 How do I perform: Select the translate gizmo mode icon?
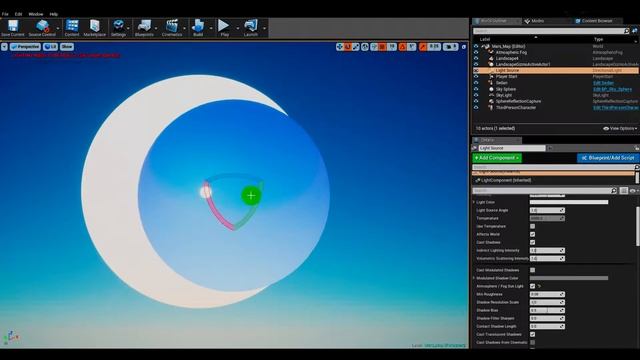(x=339, y=47)
